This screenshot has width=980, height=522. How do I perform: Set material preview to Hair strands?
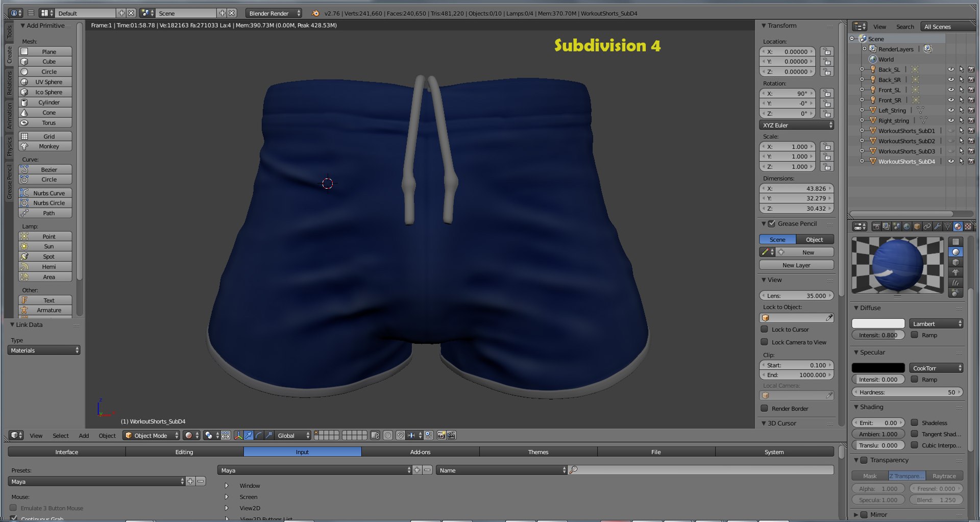pos(955,283)
